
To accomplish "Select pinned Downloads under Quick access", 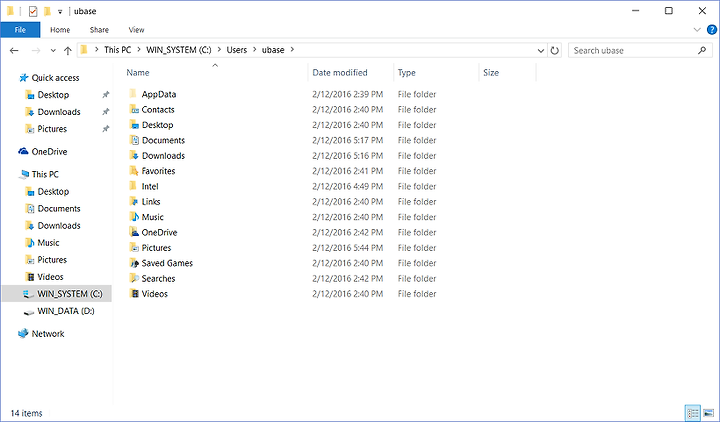I will click(59, 112).
